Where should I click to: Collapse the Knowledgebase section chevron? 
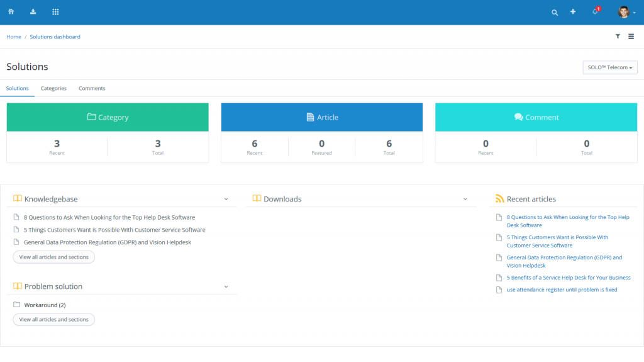[x=226, y=199]
